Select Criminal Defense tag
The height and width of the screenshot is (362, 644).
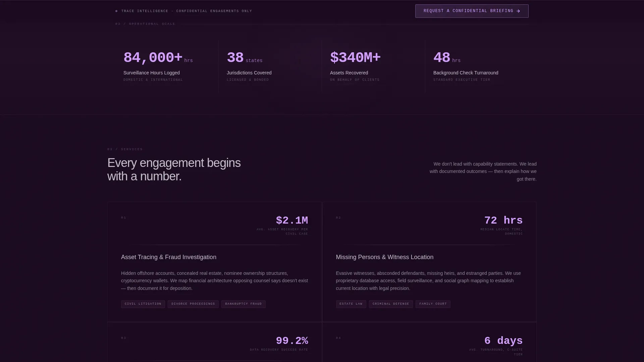391,304
